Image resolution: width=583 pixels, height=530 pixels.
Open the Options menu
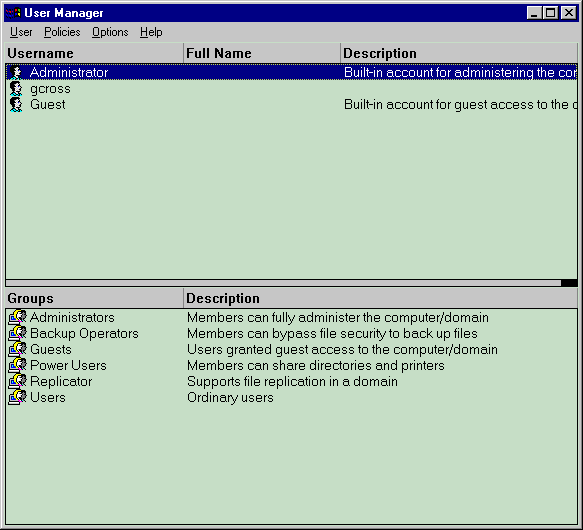click(110, 32)
